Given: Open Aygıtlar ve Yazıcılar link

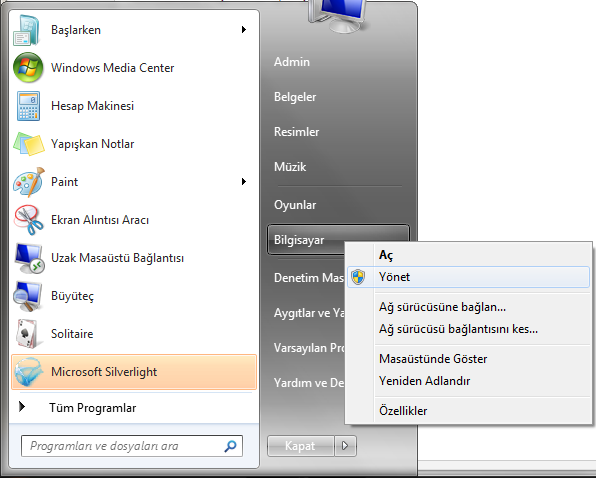Looking at the screenshot, I should click(309, 313).
